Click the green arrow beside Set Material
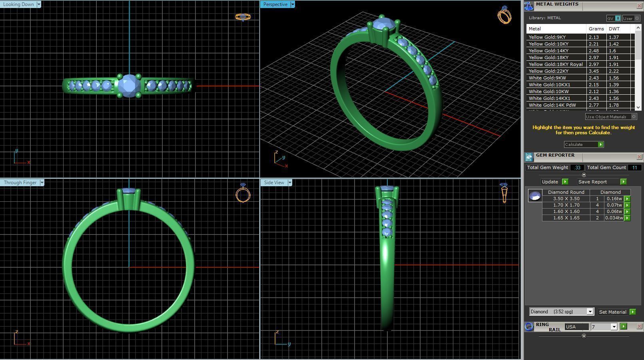This screenshot has height=360, width=644. (x=632, y=312)
